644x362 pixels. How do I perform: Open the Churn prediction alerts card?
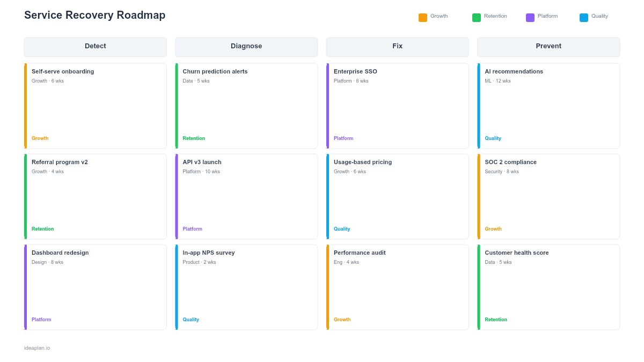(246, 106)
